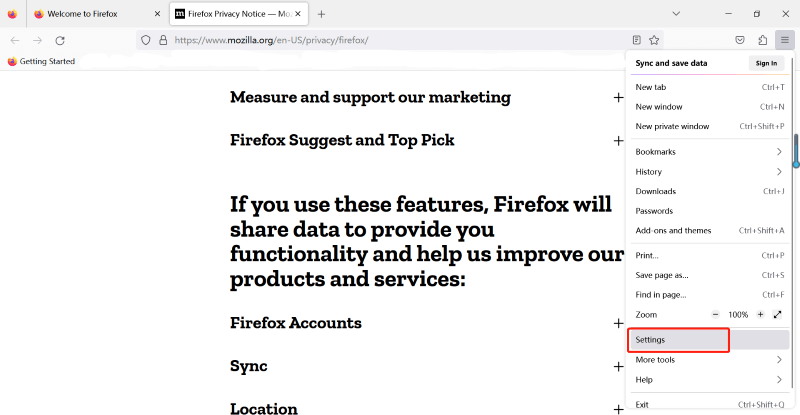Viewport: 800px width, 415px height.
Task: Open the Bookmarks submenu
Action: point(709,152)
